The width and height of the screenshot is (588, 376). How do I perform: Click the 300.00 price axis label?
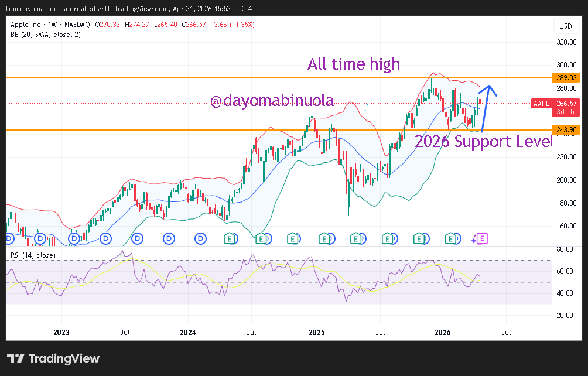566,65
